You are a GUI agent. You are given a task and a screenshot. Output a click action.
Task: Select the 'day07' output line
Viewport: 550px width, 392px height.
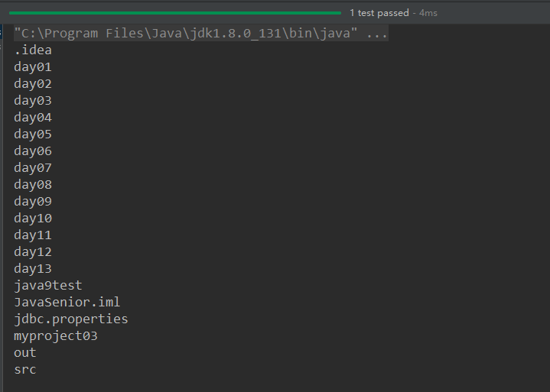point(33,168)
